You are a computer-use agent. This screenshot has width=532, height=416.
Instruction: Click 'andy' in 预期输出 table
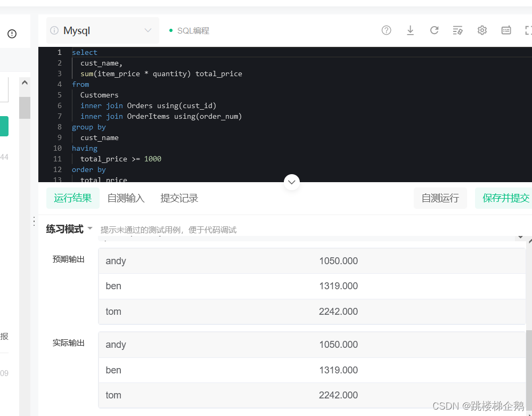pyautogui.click(x=116, y=261)
